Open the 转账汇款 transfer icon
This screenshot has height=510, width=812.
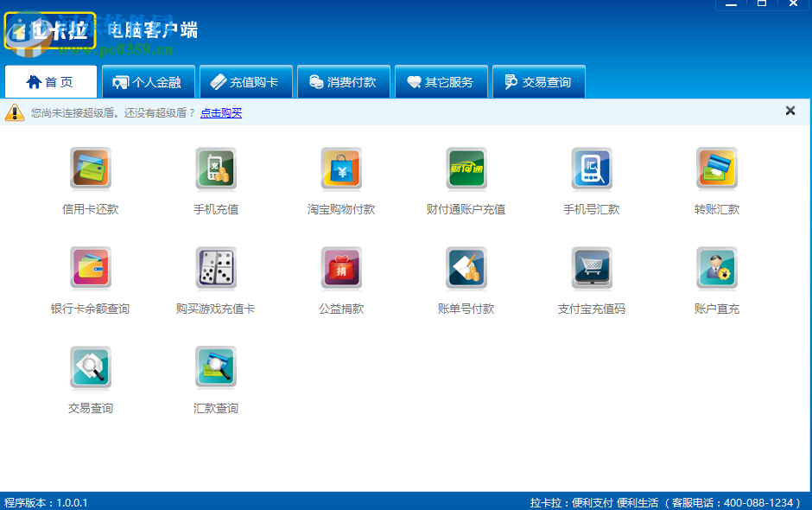(717, 169)
